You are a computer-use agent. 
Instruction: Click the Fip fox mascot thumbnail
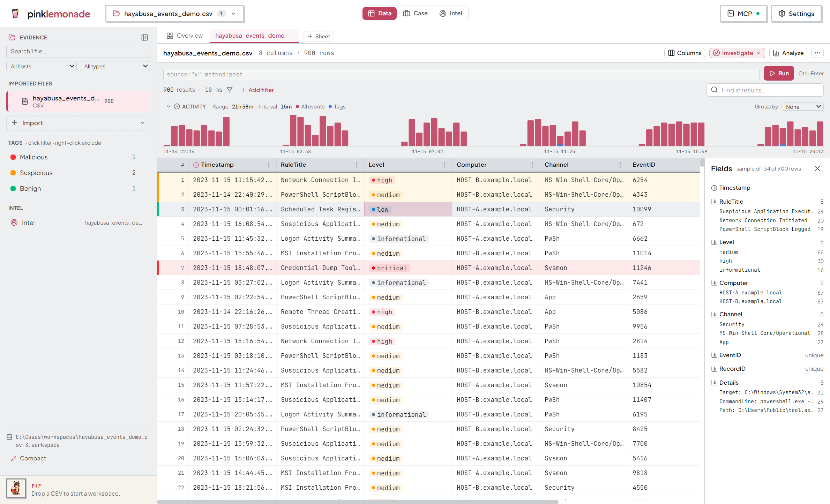(x=16, y=488)
